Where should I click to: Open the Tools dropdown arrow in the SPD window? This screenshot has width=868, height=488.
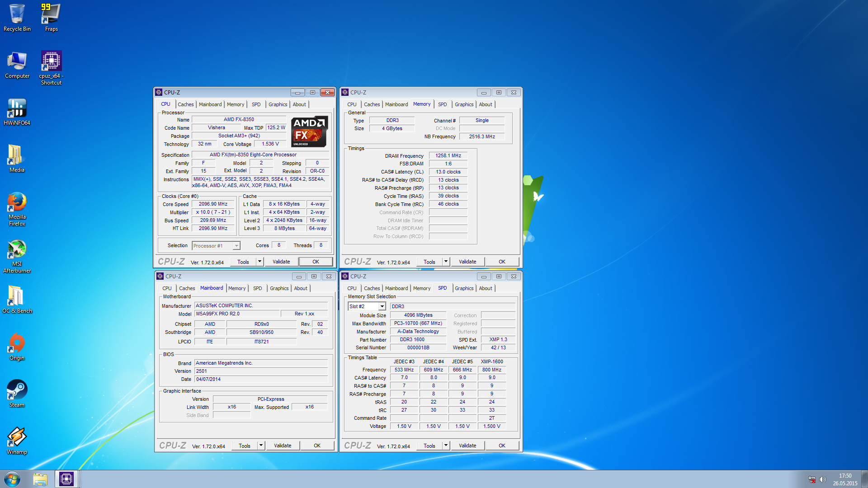446,446
